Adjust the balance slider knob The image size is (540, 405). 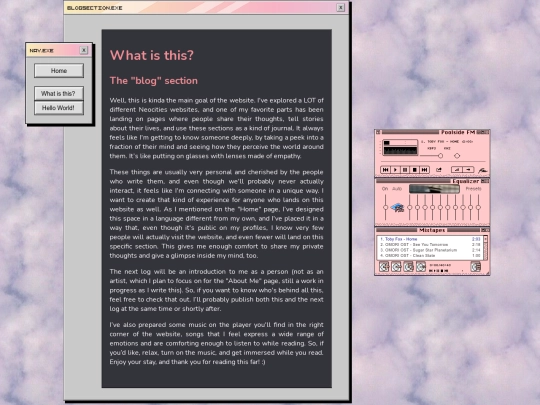point(457,156)
